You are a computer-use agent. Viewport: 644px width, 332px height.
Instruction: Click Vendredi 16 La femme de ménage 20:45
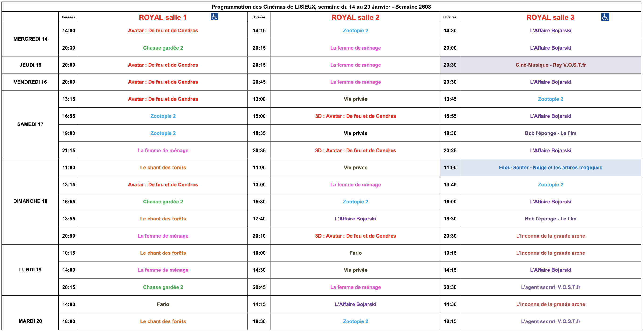355,82
